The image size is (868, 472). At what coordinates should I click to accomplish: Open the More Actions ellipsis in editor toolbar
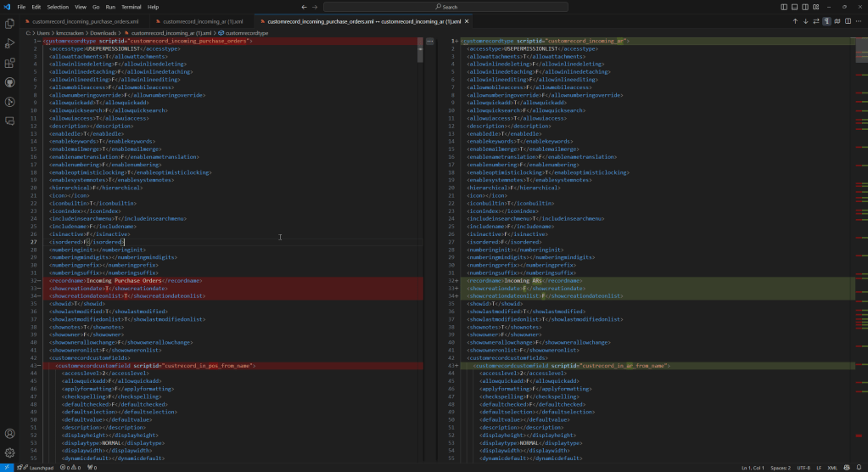[x=859, y=20]
